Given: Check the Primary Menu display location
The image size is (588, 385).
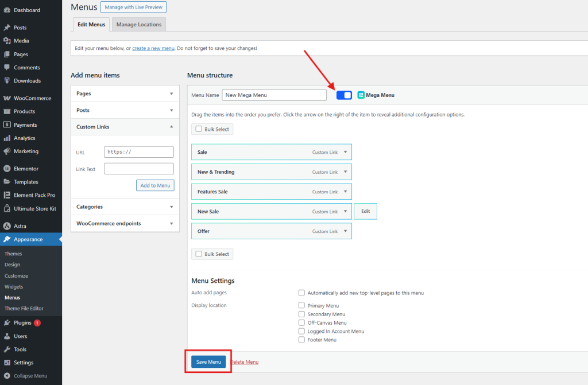Looking at the screenshot, I should pyautogui.click(x=301, y=306).
